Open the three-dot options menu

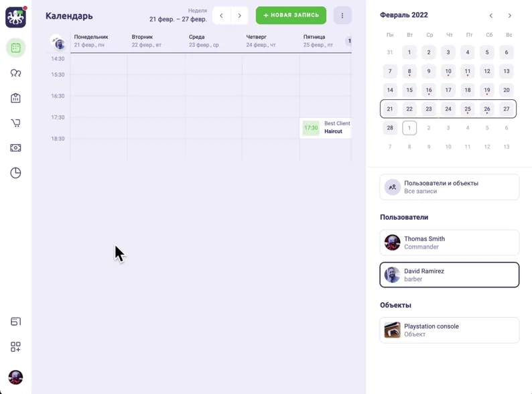coord(342,15)
